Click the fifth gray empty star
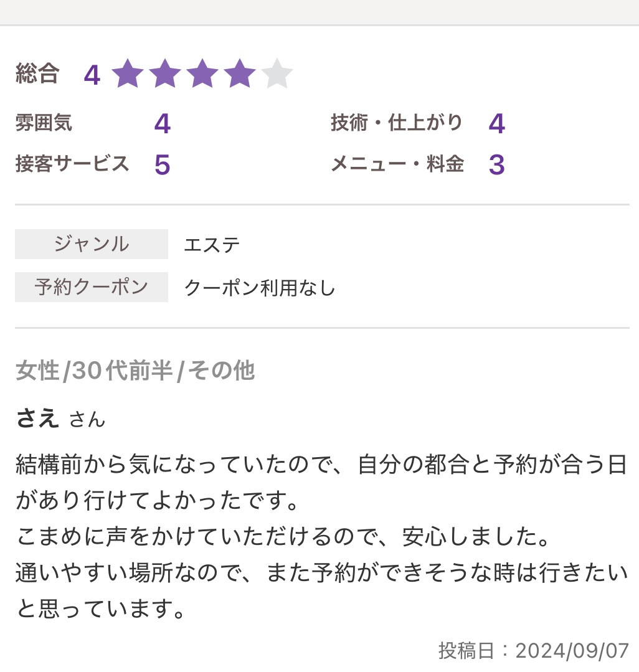 pos(277,75)
